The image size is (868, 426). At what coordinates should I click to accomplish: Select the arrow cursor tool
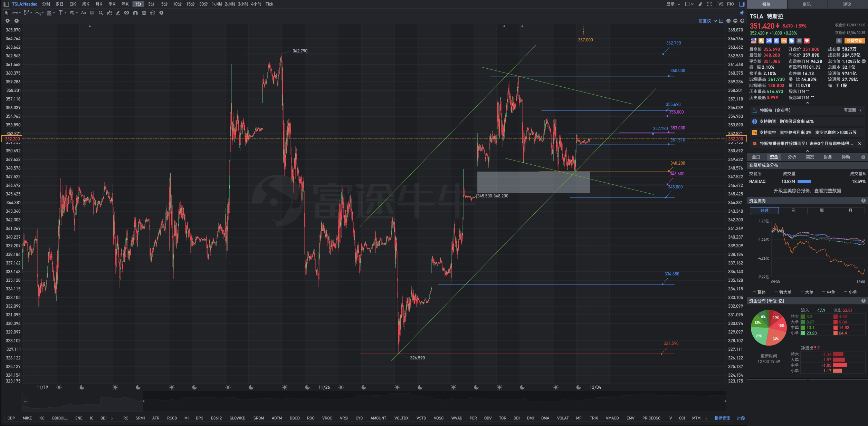pos(6,13)
